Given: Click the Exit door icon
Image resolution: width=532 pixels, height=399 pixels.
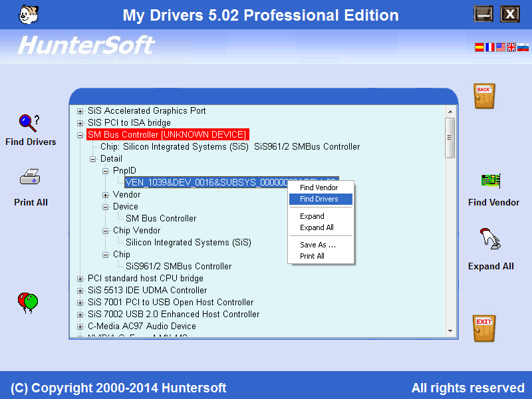Looking at the screenshot, I should coord(484,329).
